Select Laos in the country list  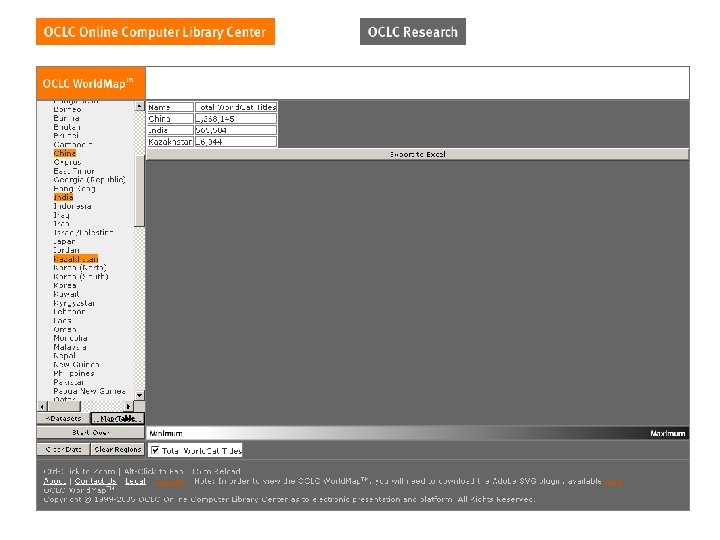[x=62, y=321]
